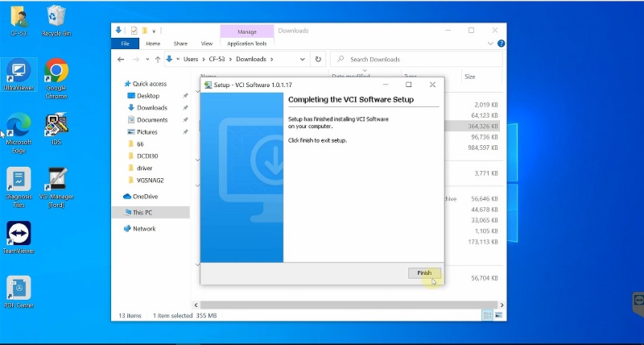644x345 pixels.
Task: Switch to the View ribbon tab
Action: pyautogui.click(x=207, y=44)
